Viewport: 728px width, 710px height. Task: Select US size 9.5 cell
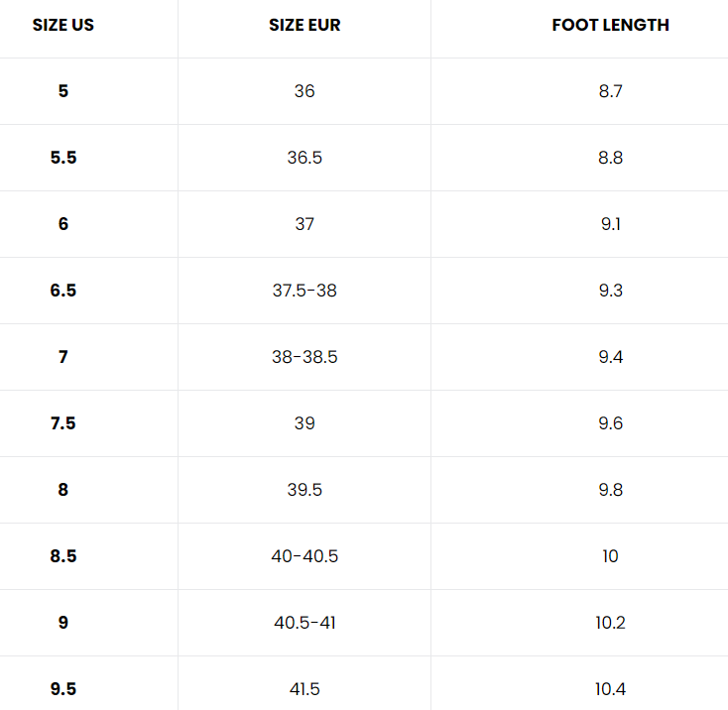pyautogui.click(x=63, y=689)
